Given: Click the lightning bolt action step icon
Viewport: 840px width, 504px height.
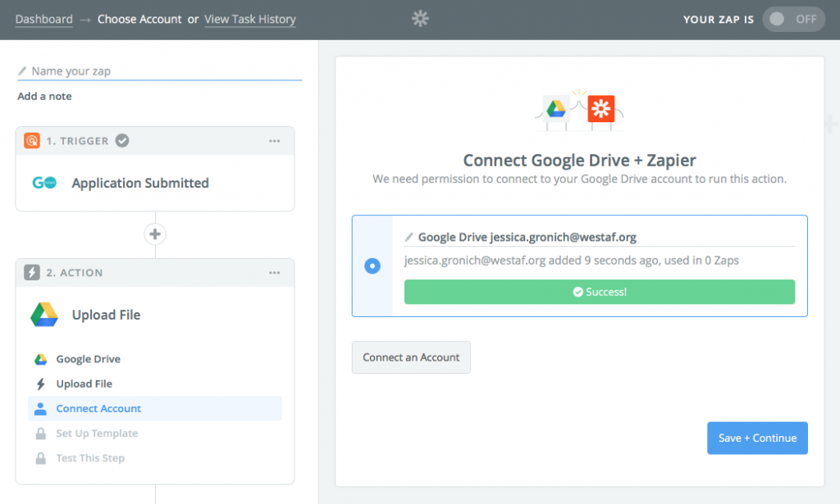Looking at the screenshot, I should pyautogui.click(x=32, y=273).
